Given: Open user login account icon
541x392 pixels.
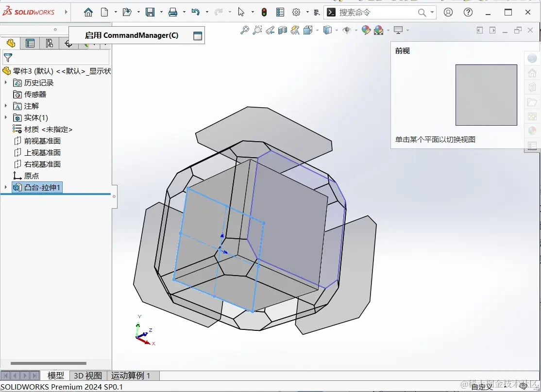Looking at the screenshot, I should [448, 13].
